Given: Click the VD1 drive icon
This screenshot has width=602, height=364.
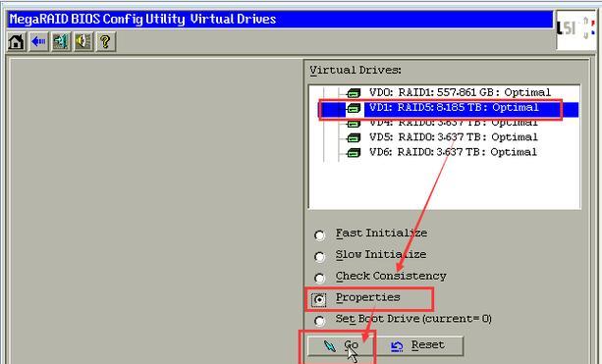Looking at the screenshot, I should point(354,109).
